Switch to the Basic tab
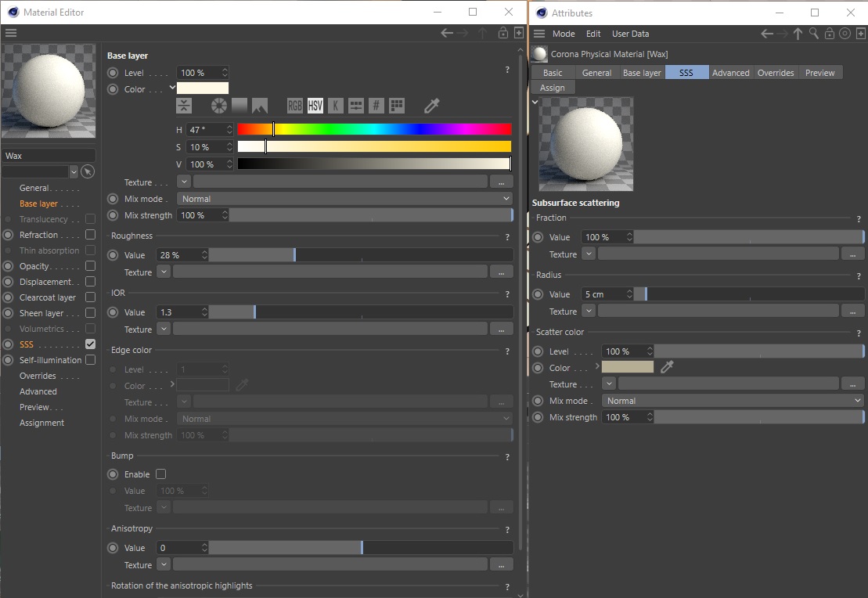The height and width of the screenshot is (598, 868). coord(553,73)
